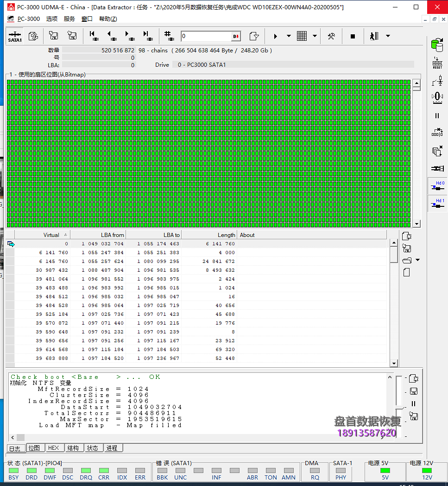Click the settings document icon beside chain table
448x486 pixels.
point(406,236)
